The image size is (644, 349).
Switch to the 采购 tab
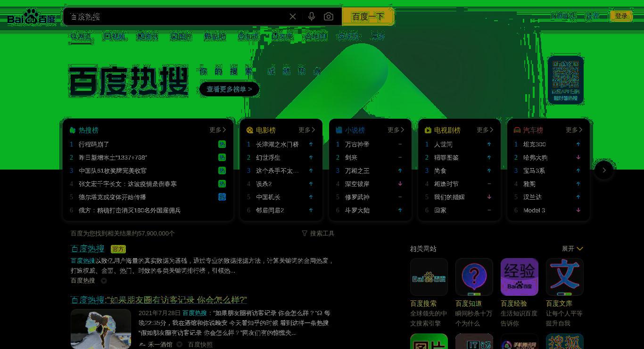click(349, 36)
